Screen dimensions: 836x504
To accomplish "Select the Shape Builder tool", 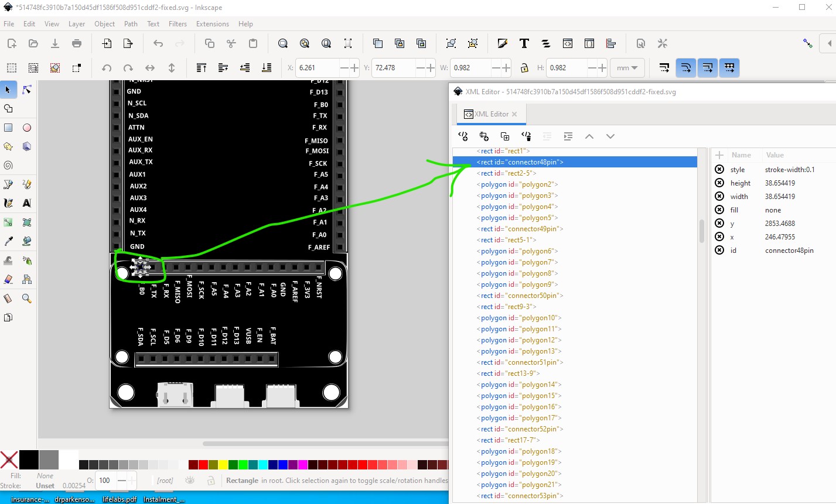I will tap(8, 109).
